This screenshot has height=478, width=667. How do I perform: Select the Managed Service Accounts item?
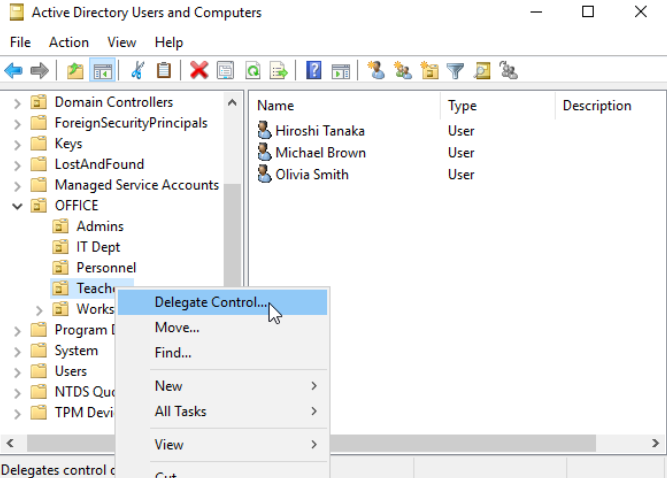point(137,185)
